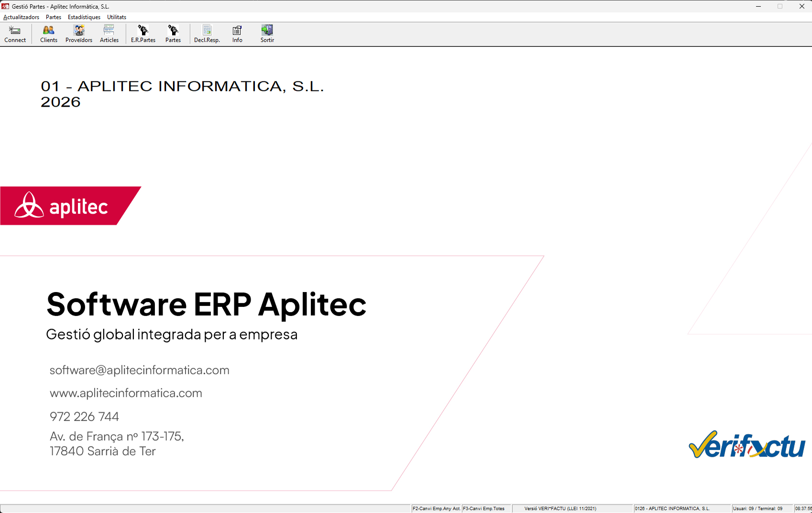This screenshot has width=812, height=513.
Task: Click Usuari: 09 / Terminal: 09 entry
Action: tap(762, 508)
